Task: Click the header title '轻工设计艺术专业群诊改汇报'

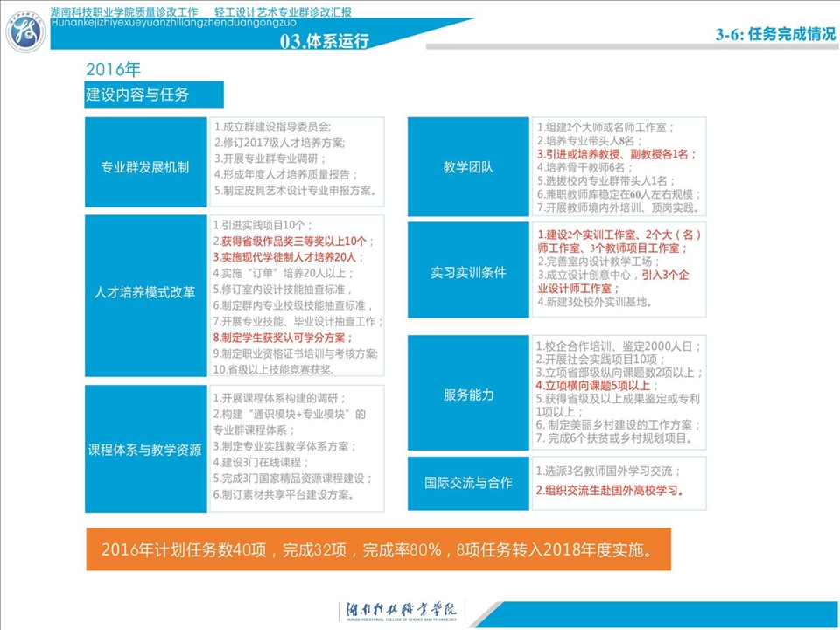Action: [x=283, y=11]
